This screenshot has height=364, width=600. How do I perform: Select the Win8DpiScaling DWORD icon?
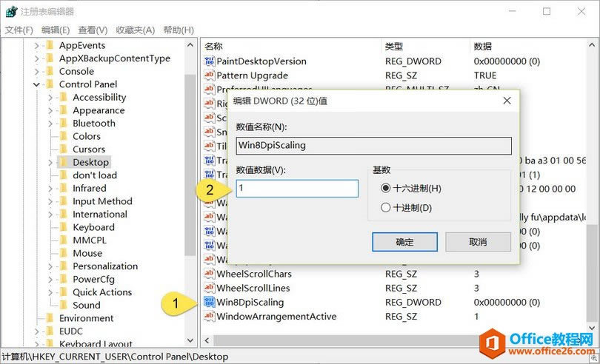210,302
